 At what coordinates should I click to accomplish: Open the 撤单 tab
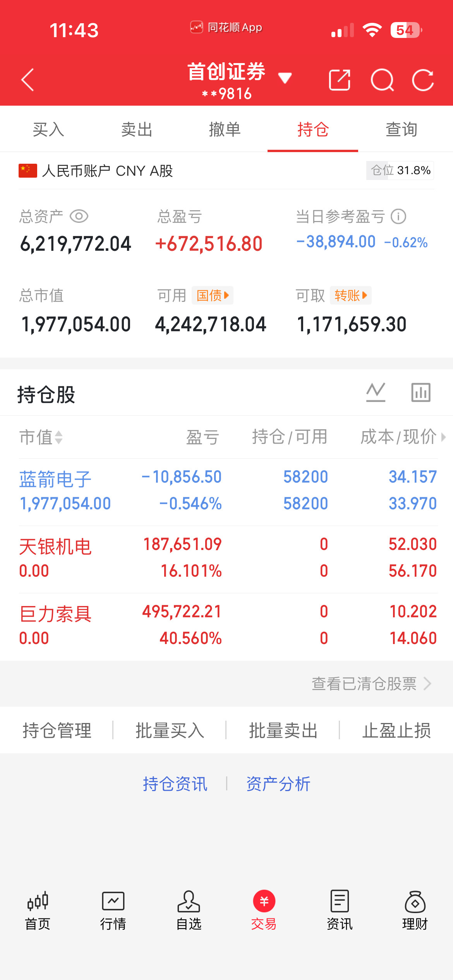pyautogui.click(x=225, y=129)
